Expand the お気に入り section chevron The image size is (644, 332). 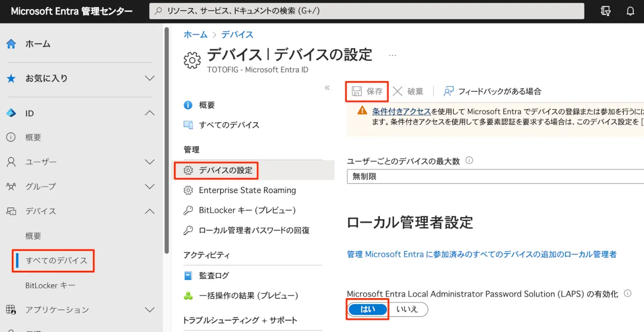point(150,78)
